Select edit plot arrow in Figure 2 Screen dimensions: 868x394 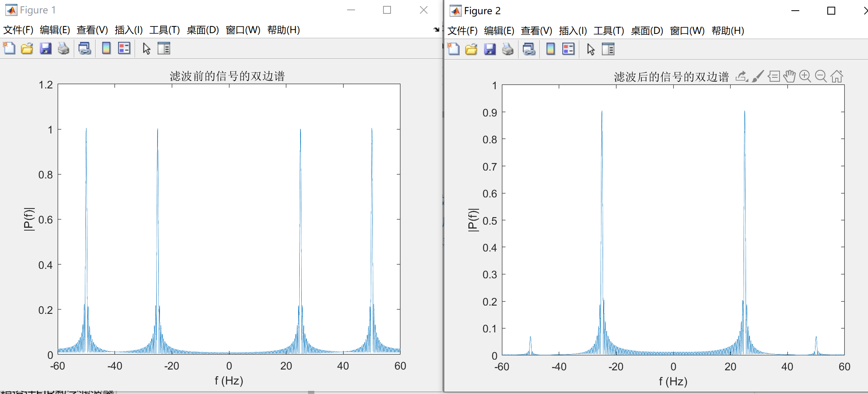point(591,49)
